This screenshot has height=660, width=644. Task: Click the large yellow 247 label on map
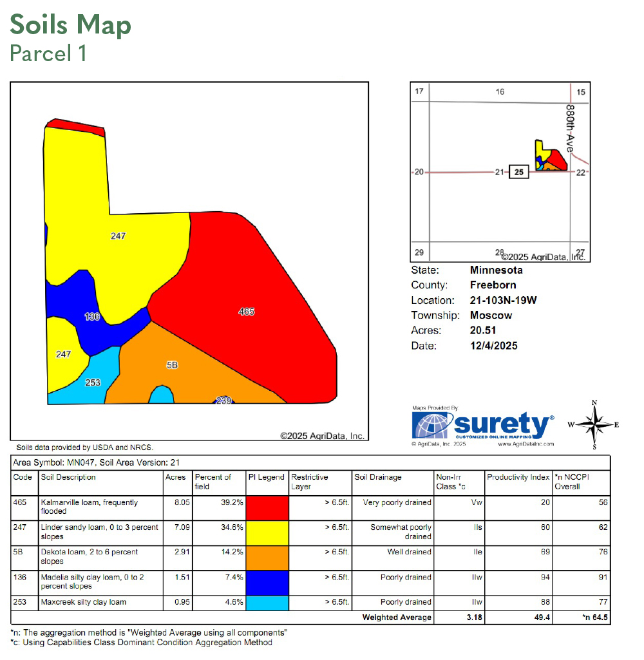coord(118,236)
